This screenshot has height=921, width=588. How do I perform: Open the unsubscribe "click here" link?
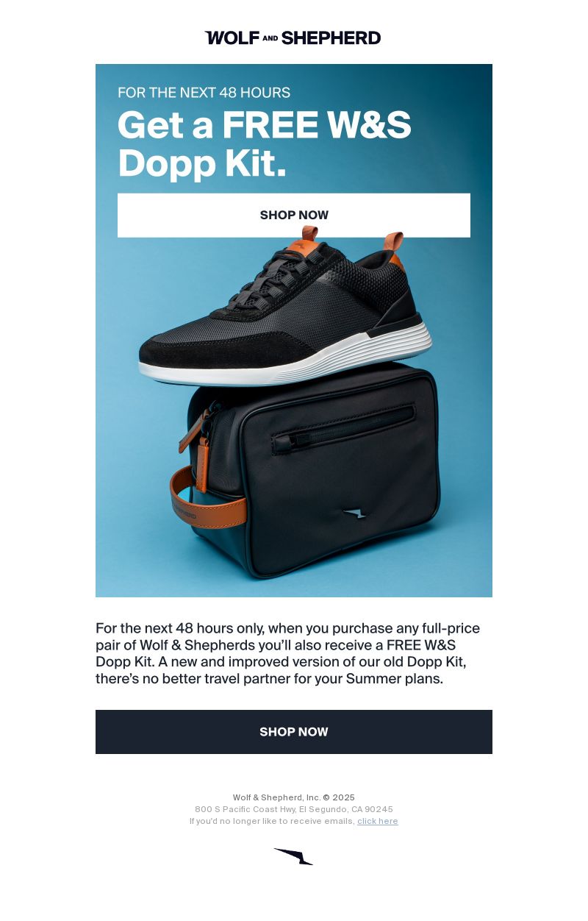[x=378, y=821]
